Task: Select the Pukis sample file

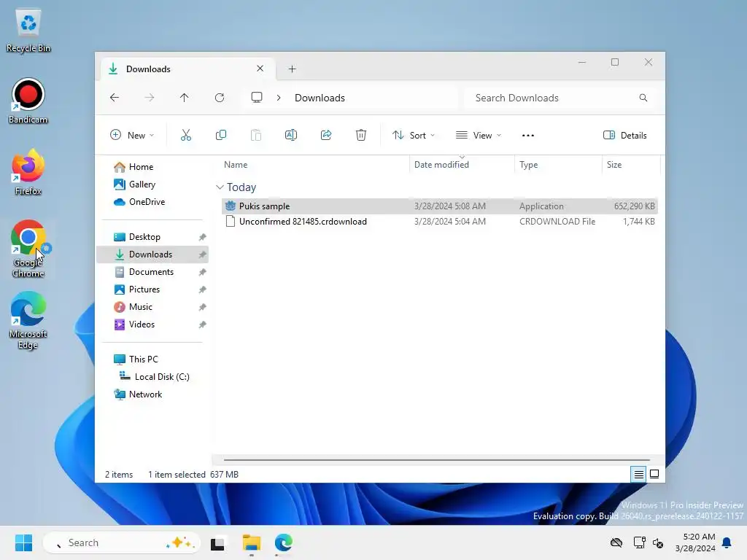Action: click(440, 206)
